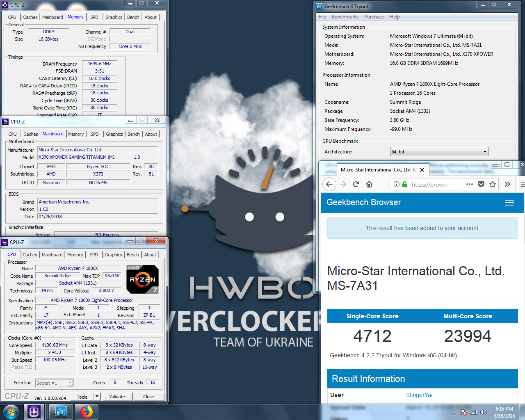
Task: Click the Multiplier value x 41.0
Action: pos(55,353)
